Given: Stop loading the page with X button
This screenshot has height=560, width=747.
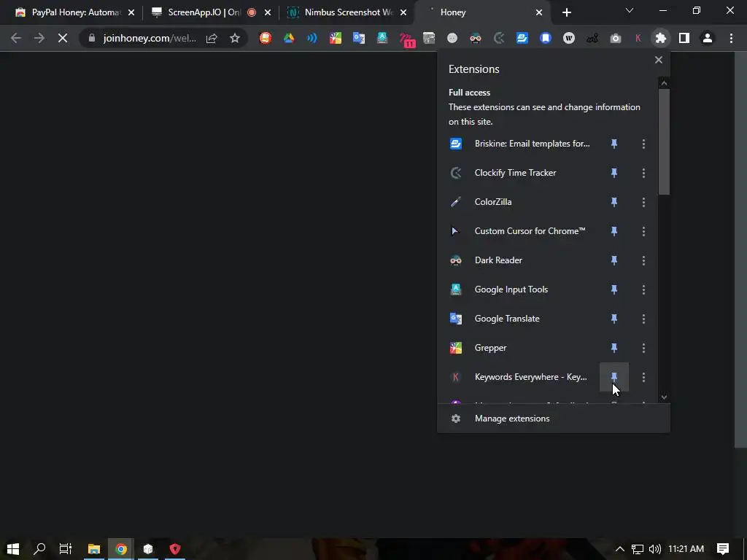Looking at the screenshot, I should [x=63, y=38].
